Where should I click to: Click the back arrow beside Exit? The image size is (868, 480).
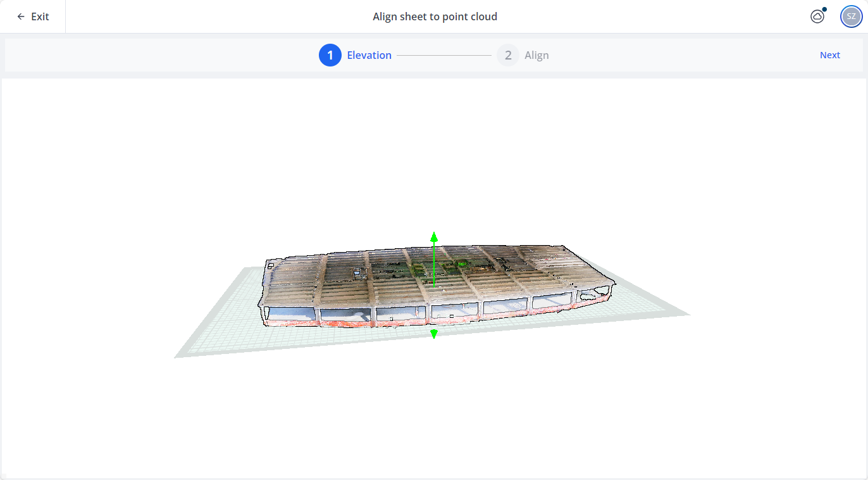pyautogui.click(x=21, y=16)
